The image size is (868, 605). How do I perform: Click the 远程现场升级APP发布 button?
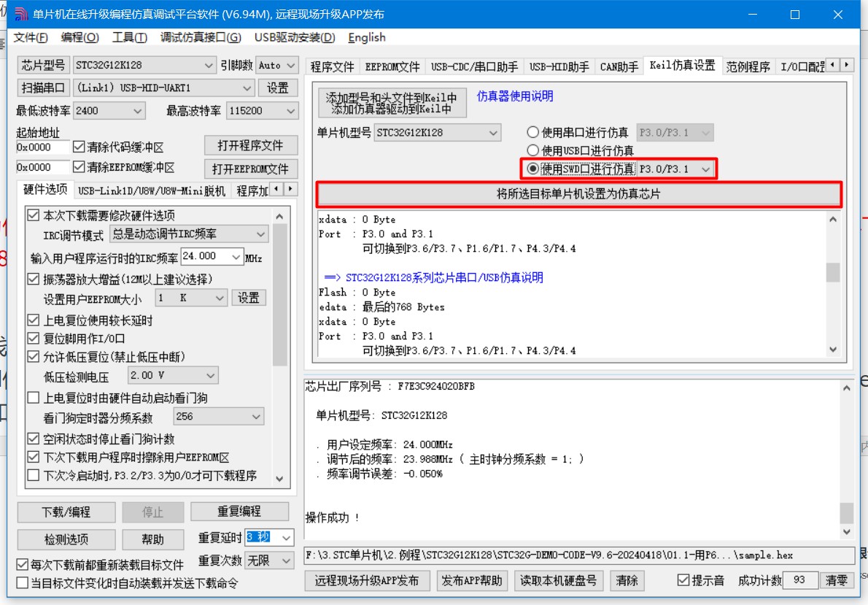(366, 580)
